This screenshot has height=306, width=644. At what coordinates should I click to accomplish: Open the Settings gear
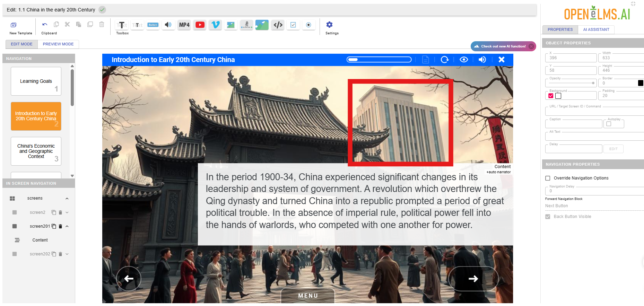click(x=329, y=25)
